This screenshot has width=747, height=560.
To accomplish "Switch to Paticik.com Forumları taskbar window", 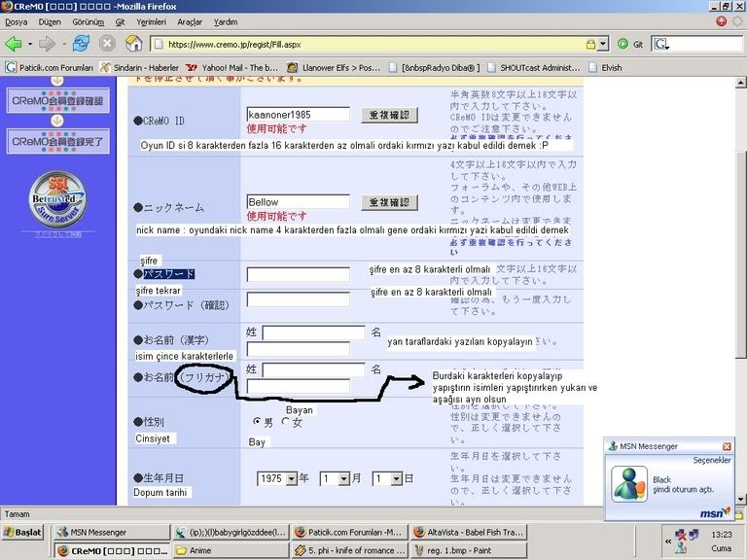I will pyautogui.click(x=349, y=533).
